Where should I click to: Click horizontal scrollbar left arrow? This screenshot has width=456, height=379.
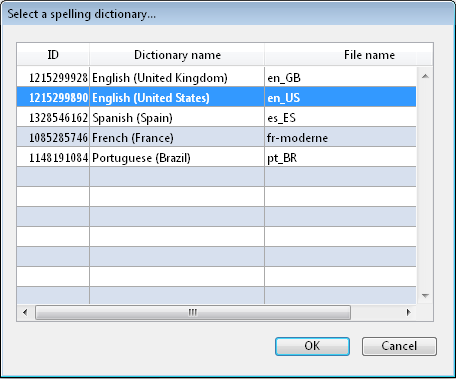coord(25,312)
